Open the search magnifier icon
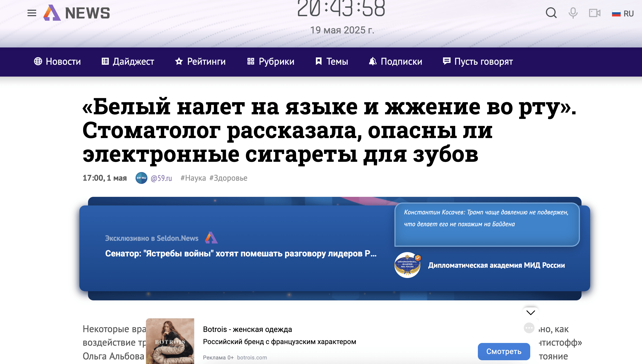Image resolution: width=642 pixels, height=364 pixels. click(551, 13)
